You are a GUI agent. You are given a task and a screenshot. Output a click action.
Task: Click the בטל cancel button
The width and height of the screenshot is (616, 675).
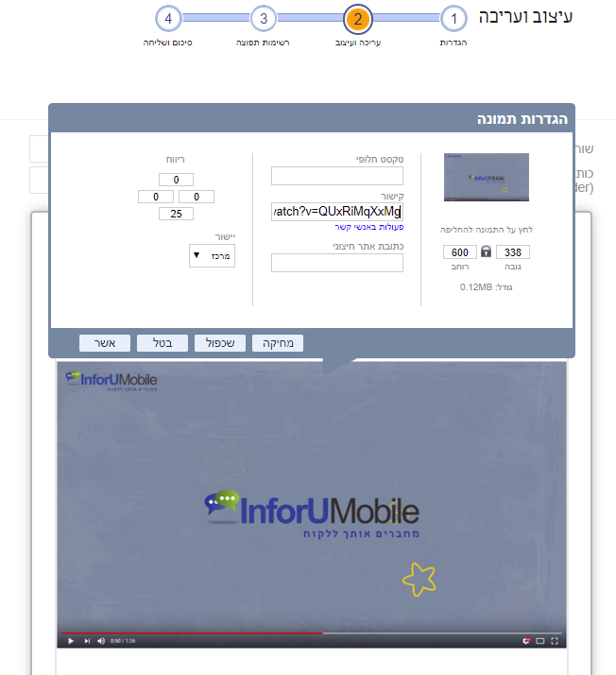click(x=163, y=343)
